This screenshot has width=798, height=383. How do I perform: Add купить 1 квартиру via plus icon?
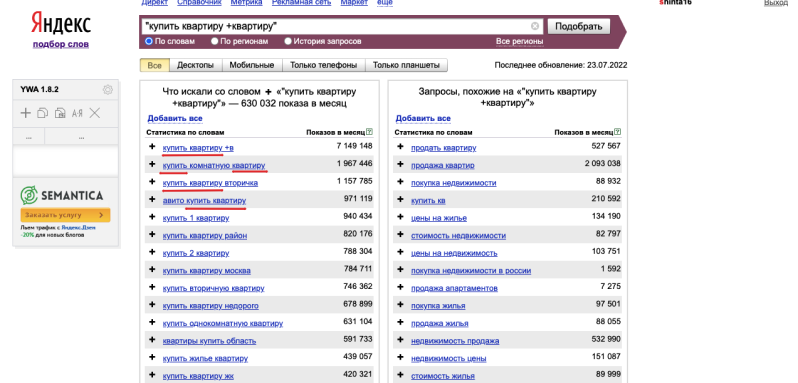(152, 217)
